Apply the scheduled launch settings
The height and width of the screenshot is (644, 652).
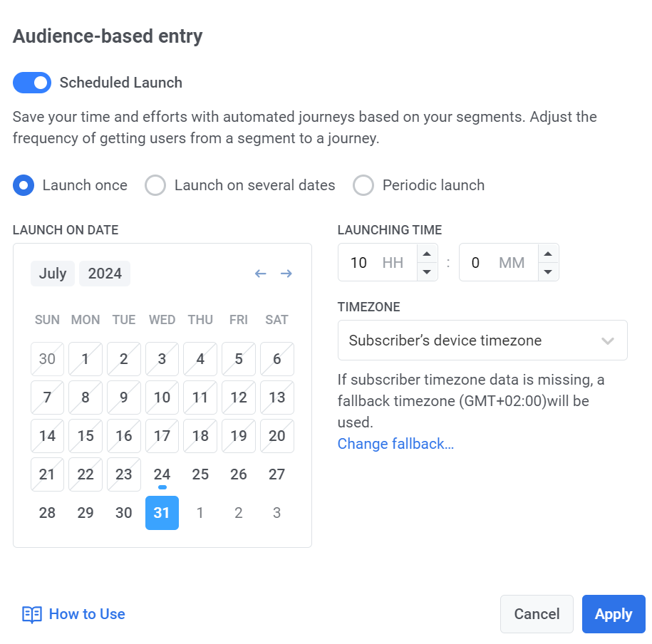click(614, 614)
